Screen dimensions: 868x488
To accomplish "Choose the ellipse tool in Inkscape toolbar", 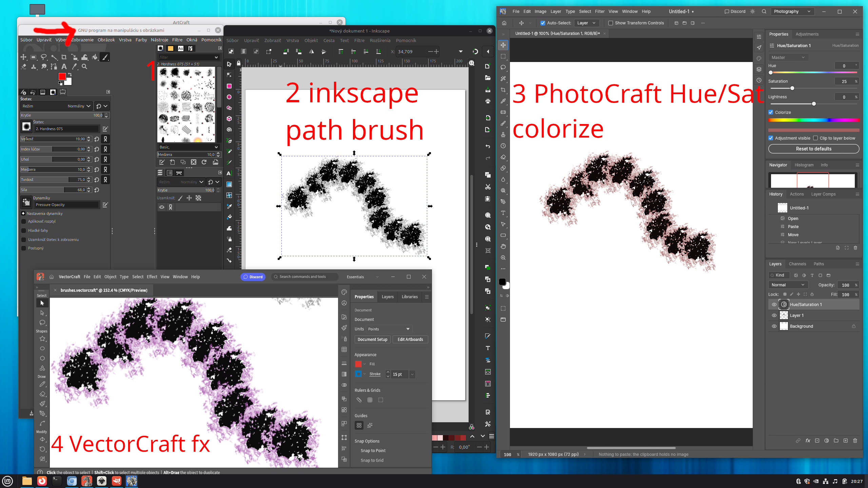I will (x=229, y=97).
